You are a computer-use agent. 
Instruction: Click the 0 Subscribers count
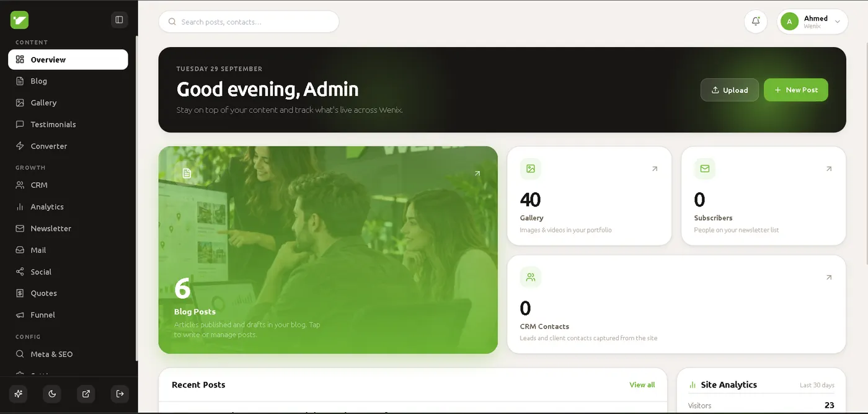click(x=699, y=200)
